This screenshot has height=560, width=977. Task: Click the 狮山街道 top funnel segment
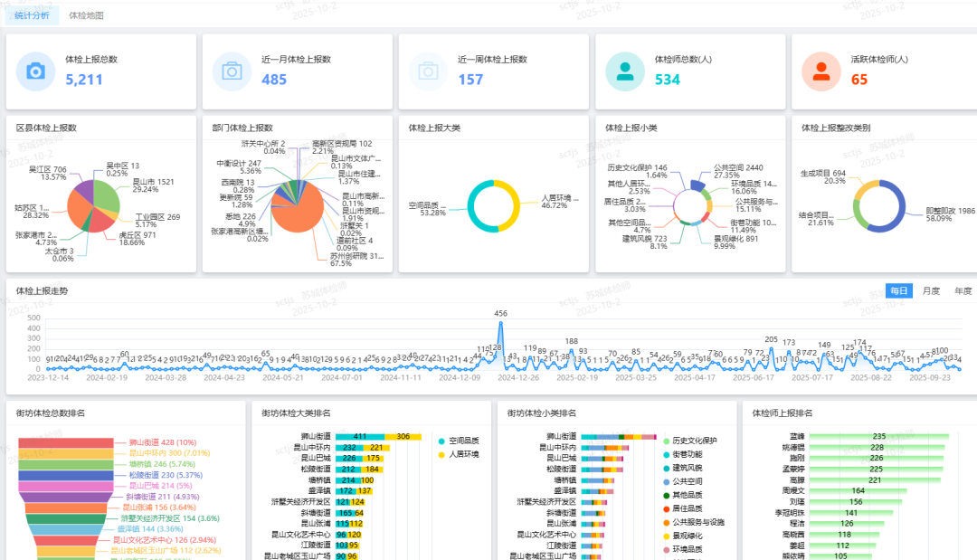[66, 443]
